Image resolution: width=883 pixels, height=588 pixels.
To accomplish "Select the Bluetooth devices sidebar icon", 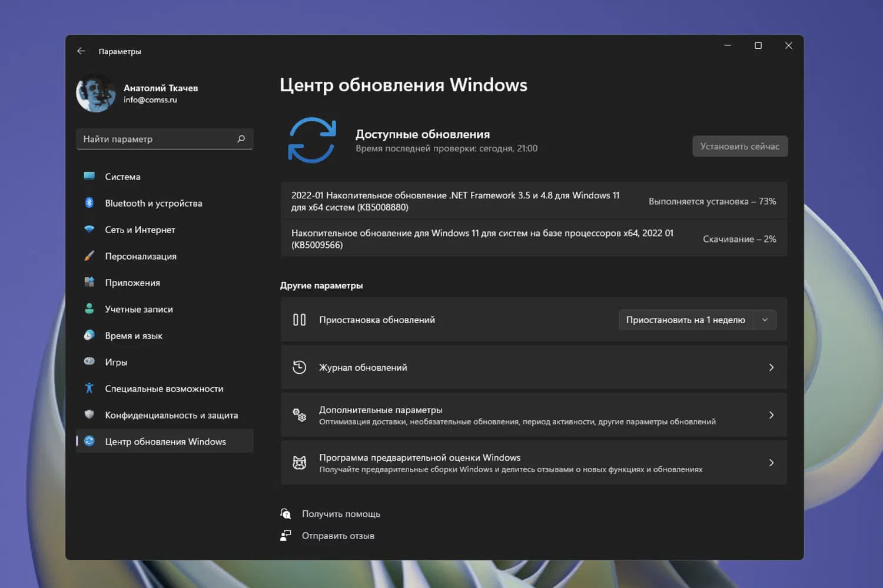I will tap(89, 202).
